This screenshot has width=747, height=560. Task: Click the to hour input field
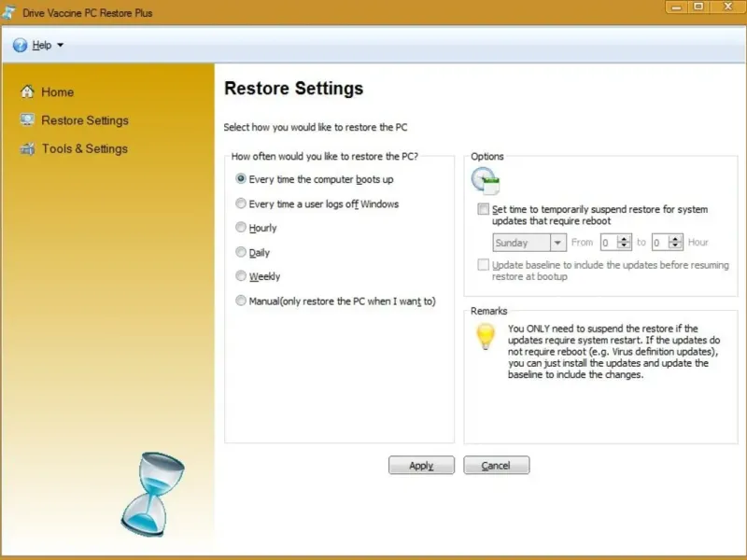click(x=660, y=243)
